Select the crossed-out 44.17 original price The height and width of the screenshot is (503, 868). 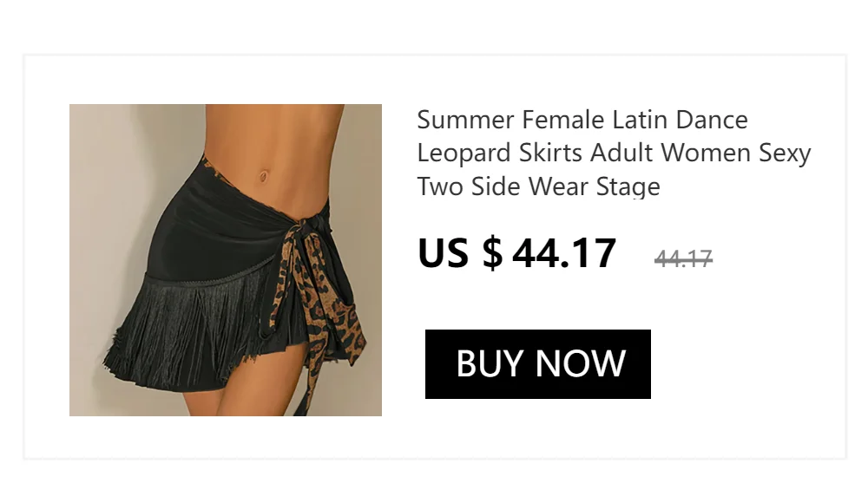click(683, 258)
